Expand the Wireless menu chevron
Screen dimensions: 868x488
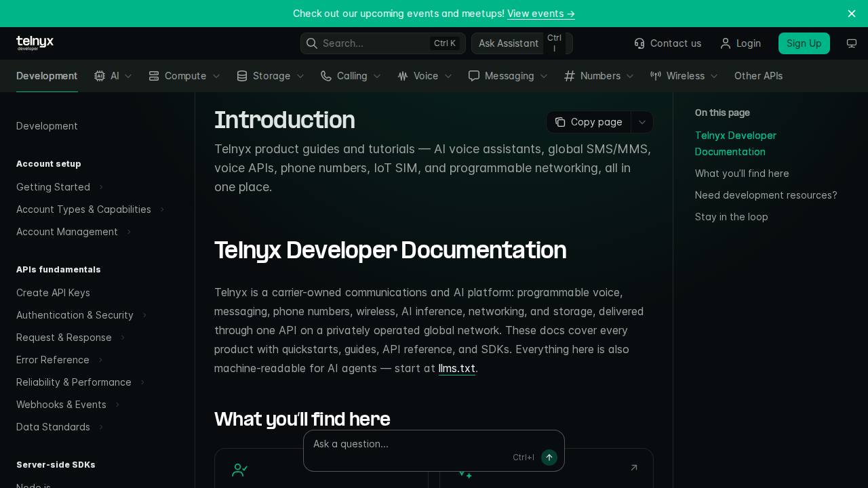click(714, 76)
